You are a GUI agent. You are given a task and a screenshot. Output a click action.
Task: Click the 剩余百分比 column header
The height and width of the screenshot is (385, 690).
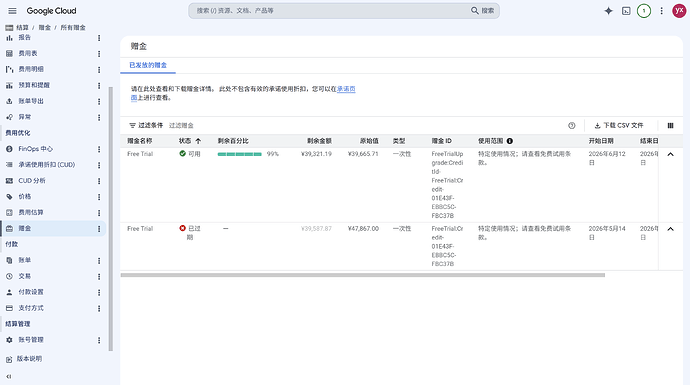tap(233, 141)
